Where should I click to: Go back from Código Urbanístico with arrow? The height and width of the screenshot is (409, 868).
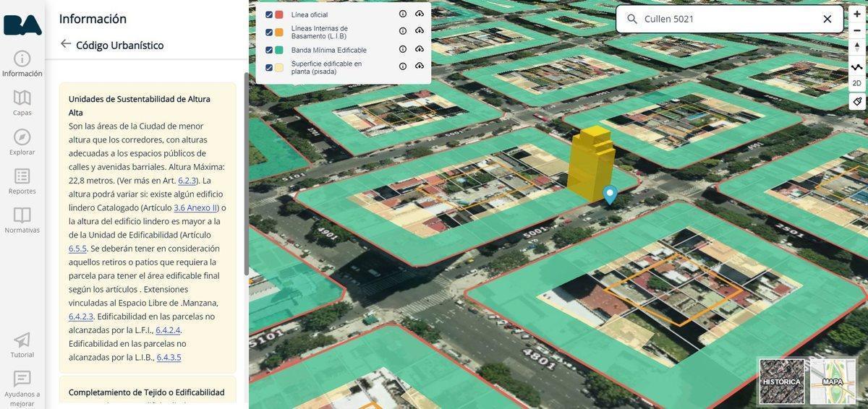click(x=66, y=44)
